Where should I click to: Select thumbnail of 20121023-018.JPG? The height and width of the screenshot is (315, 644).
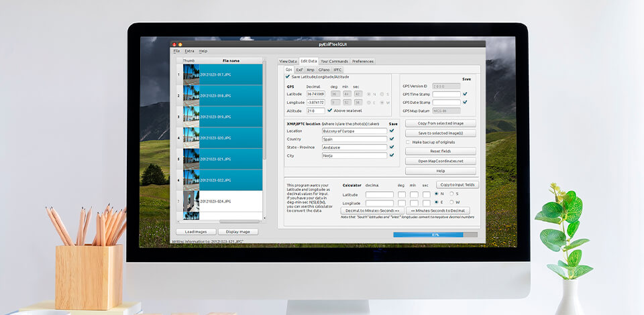pyautogui.click(x=191, y=96)
